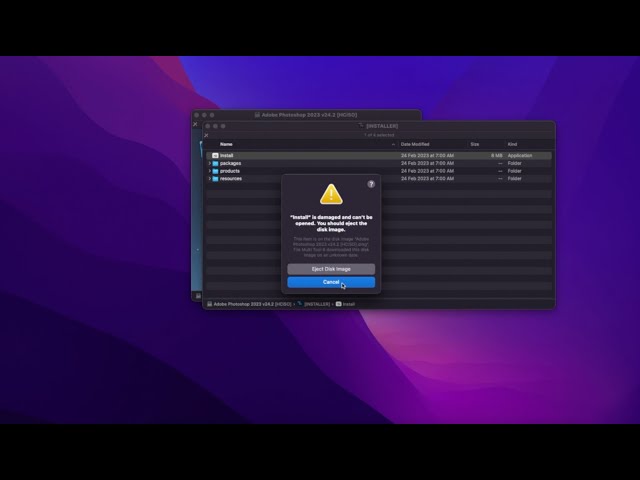
Task: Select the packages folder icon
Action: coord(215,163)
